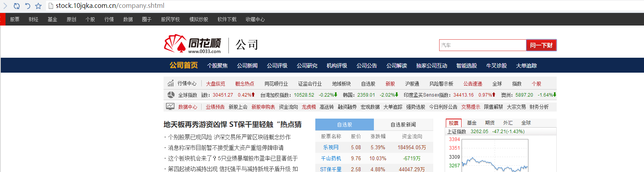644x172 pixels.
Task: Open 基金 in the top black menu
Action: 52,19
